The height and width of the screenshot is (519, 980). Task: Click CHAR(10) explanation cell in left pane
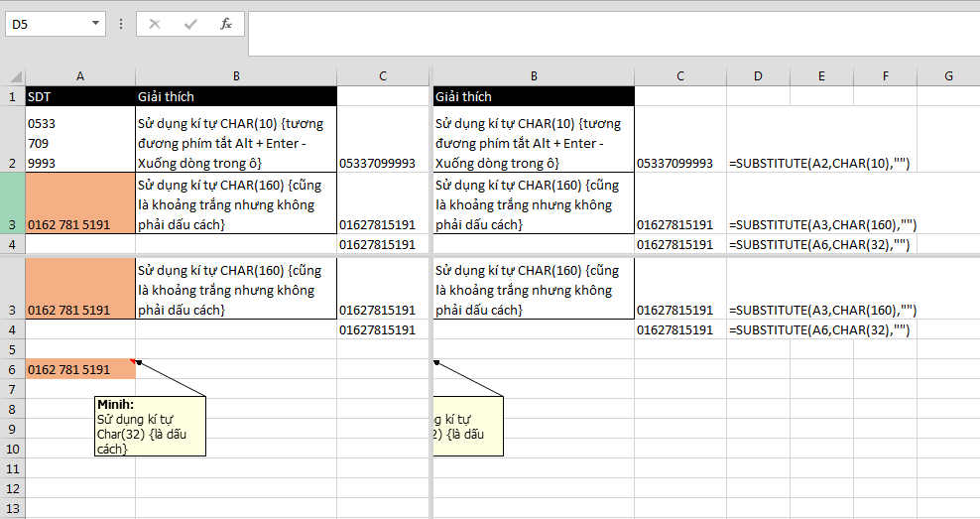click(236, 139)
